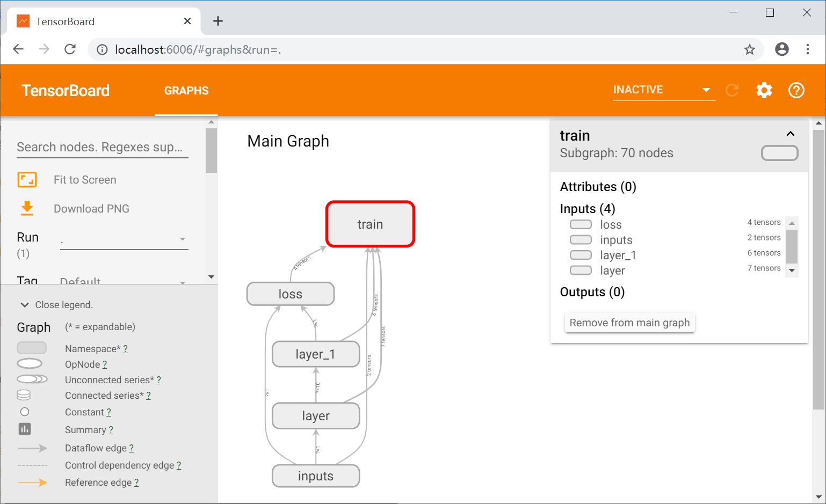Open OpNode help question link
This screenshot has width=826, height=504.
click(x=105, y=364)
